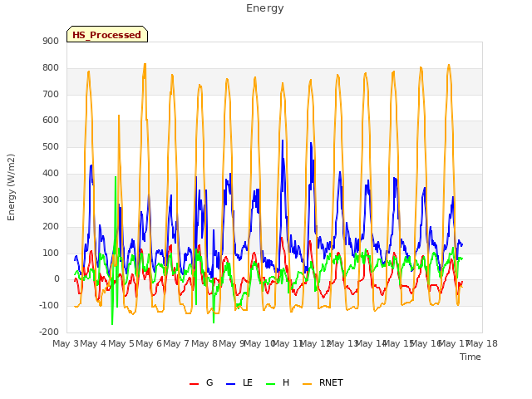Viewport: 532px width, 399px height.
Task: Click the Energy chart title
Action: pyautogui.click(x=265, y=8)
